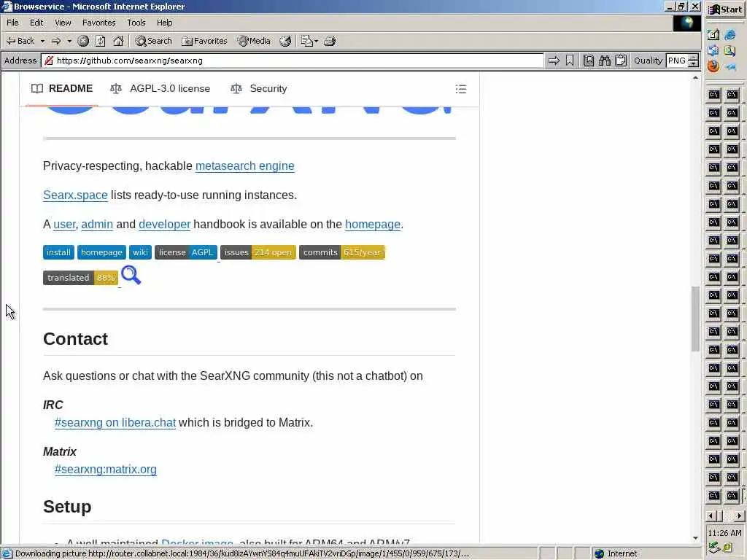Launch Firefox from quick launch
Viewport: 747px width, 560px height.
coord(713,66)
